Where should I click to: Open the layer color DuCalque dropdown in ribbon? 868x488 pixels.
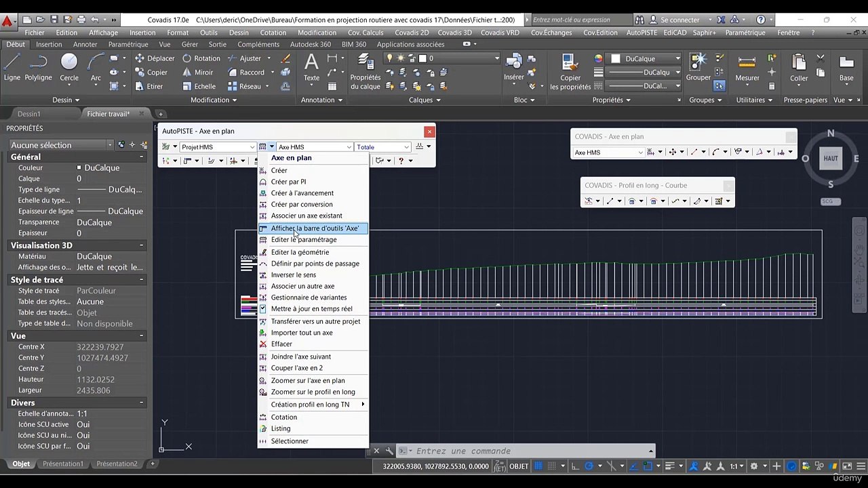coord(644,59)
